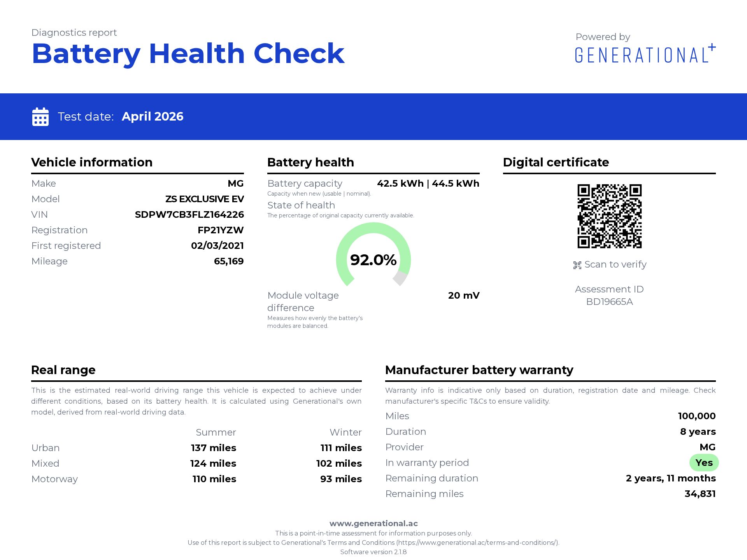Switch to the Winter range column
The height and width of the screenshot is (560, 747).
click(x=345, y=432)
